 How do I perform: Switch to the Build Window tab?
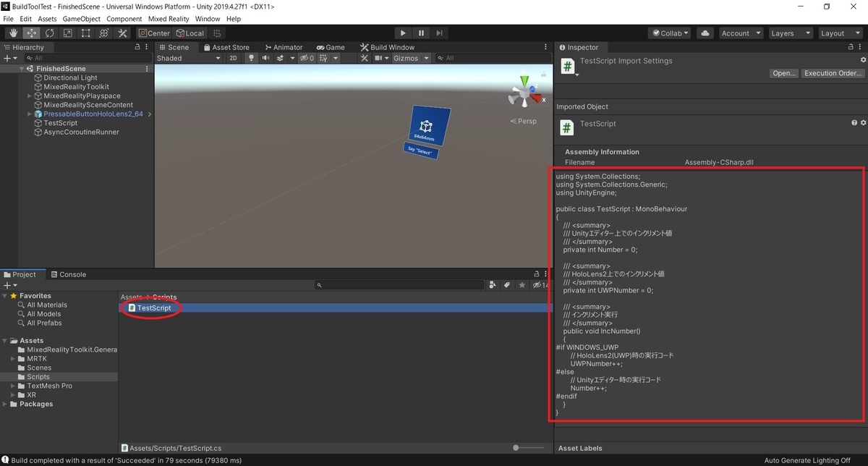(x=387, y=47)
